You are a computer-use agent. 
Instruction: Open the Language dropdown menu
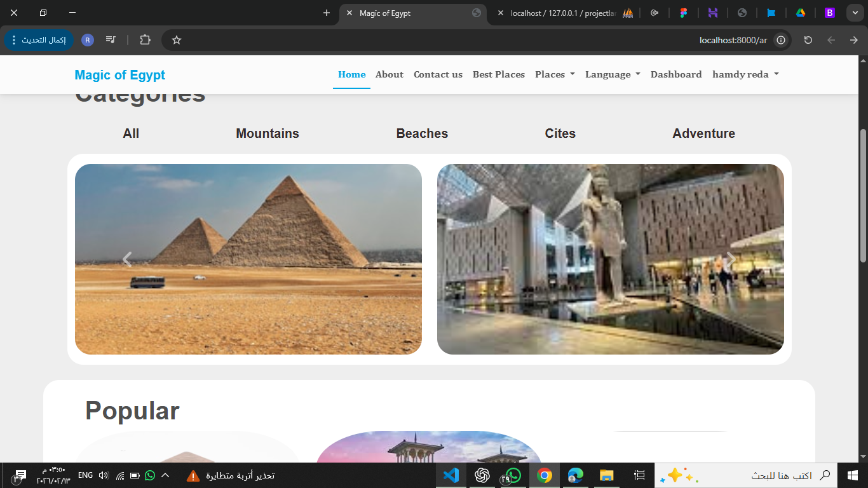(x=613, y=74)
